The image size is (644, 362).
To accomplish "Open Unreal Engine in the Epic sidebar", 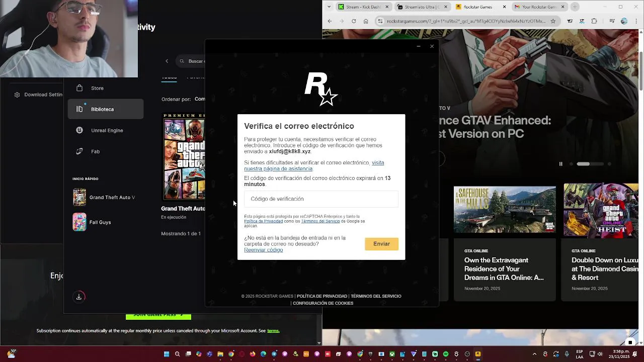I will click(105, 130).
